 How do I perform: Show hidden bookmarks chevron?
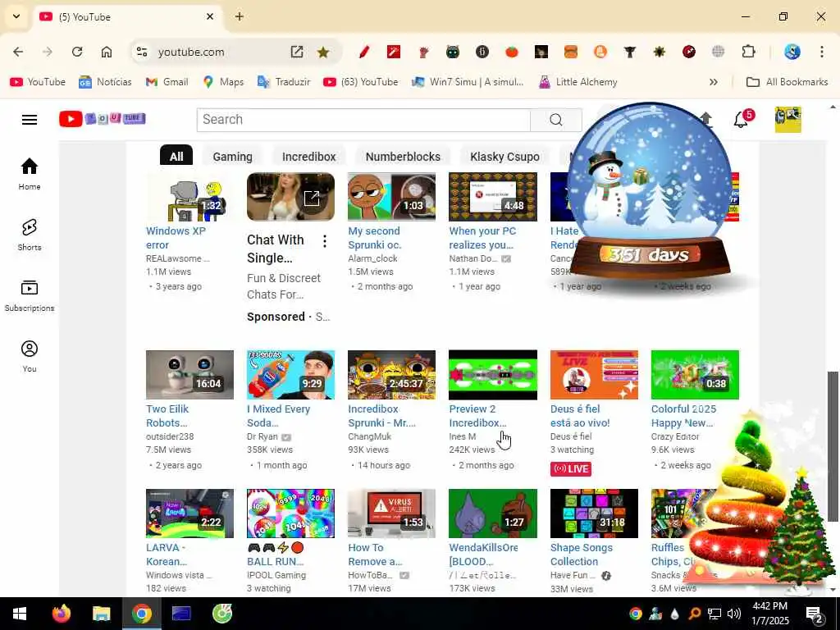(714, 82)
